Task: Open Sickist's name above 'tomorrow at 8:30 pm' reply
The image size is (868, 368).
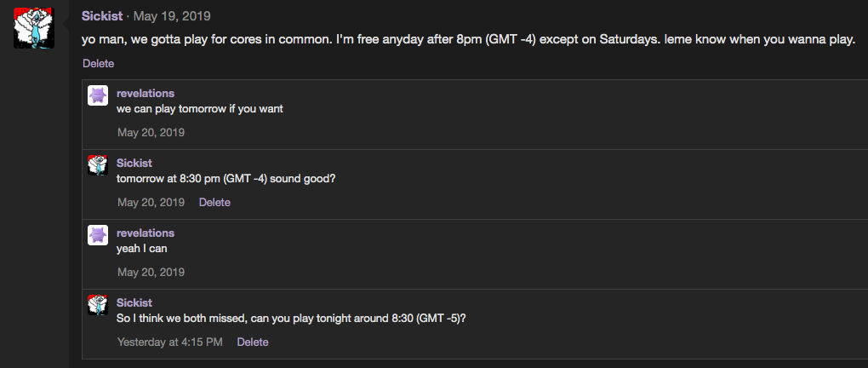Action: click(134, 163)
